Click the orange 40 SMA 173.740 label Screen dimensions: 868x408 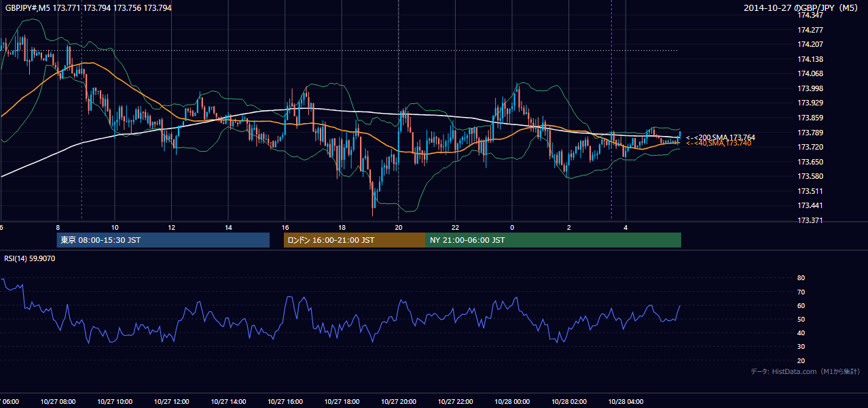[718, 143]
